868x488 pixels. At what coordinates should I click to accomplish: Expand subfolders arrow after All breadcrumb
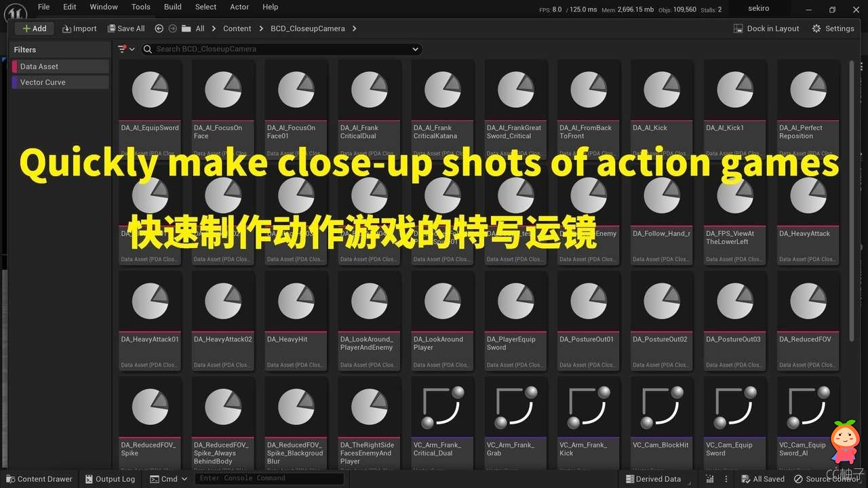pos(214,28)
